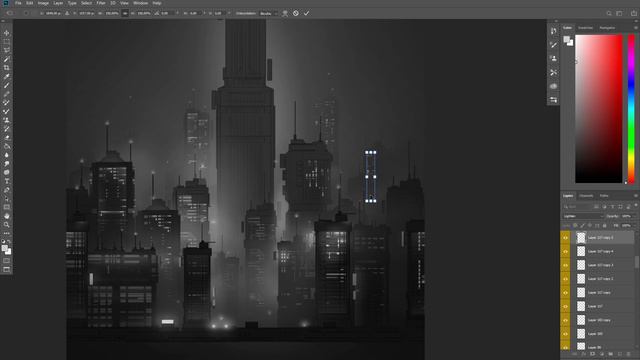Click the vertical hue spectrum slider
Viewport: 640px width, 360px height.
[631, 109]
